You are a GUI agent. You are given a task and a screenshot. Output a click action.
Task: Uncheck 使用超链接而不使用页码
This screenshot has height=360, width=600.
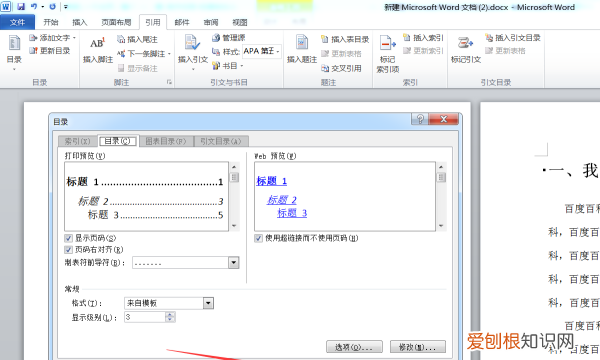tap(259, 238)
